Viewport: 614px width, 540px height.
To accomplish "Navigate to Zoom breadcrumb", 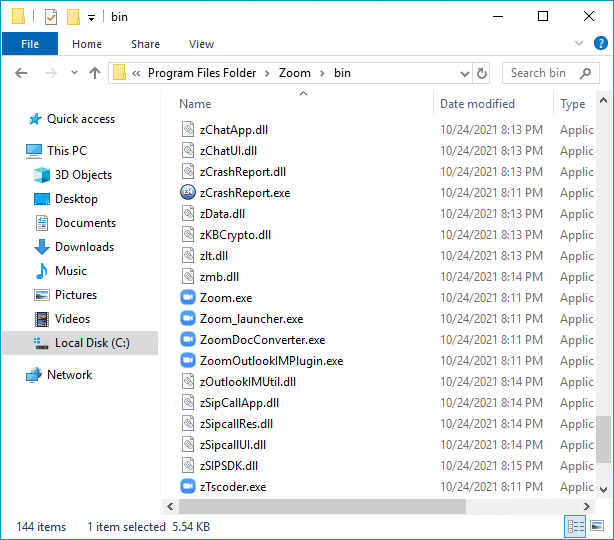I will point(294,73).
